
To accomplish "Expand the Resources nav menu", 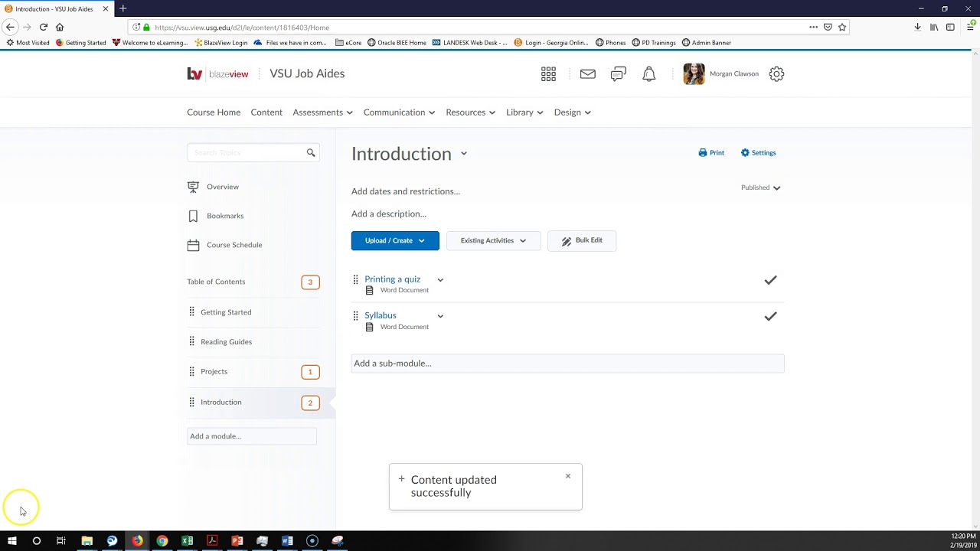I will click(x=470, y=112).
